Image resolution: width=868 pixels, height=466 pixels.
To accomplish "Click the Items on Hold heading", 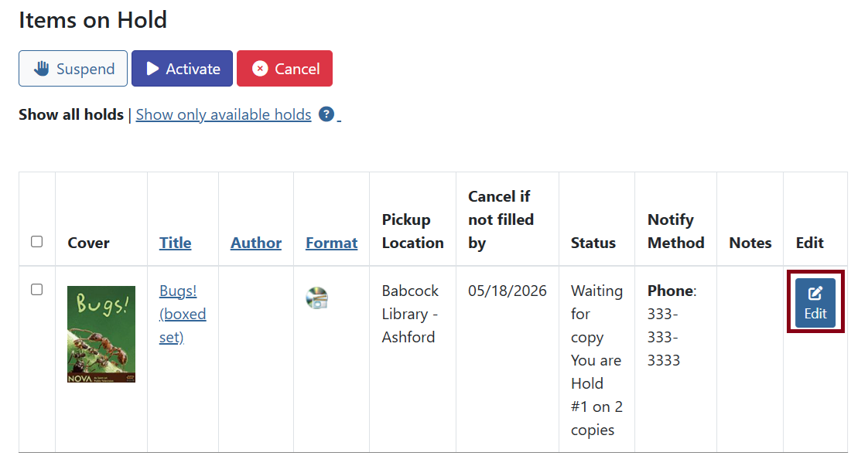I will coord(93,19).
